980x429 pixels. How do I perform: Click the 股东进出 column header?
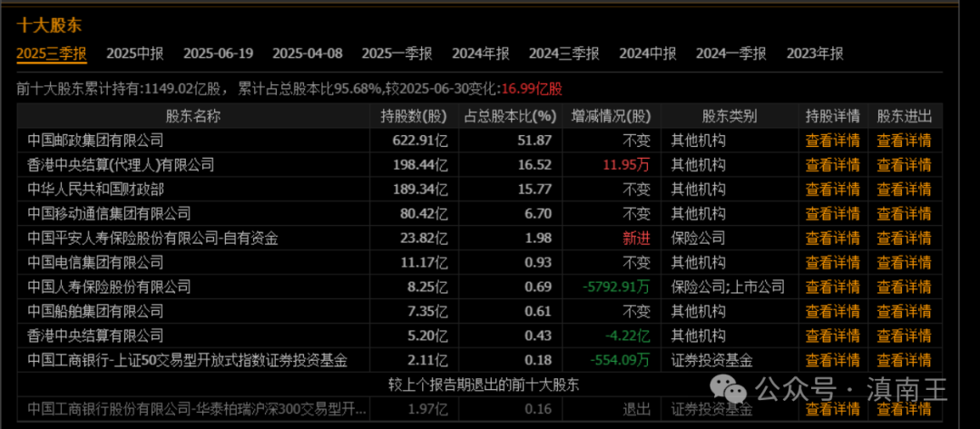905,116
